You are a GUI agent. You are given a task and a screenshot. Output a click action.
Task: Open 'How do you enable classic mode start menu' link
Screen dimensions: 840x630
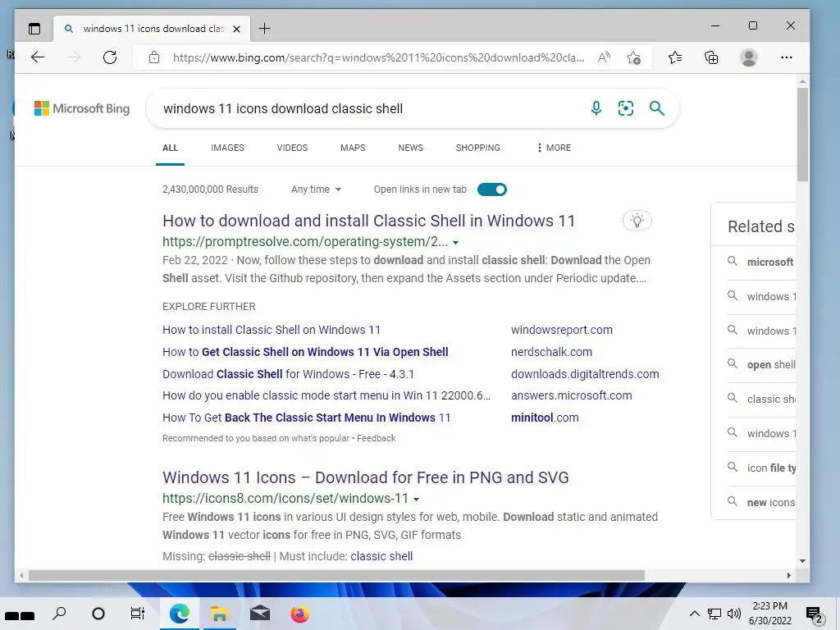tap(326, 395)
